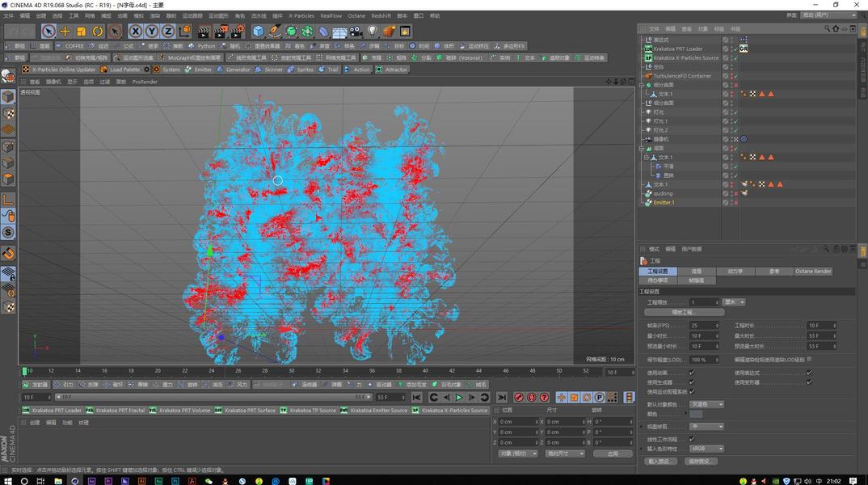Toggle 线性工作流程 checkbox

[x=692, y=439]
